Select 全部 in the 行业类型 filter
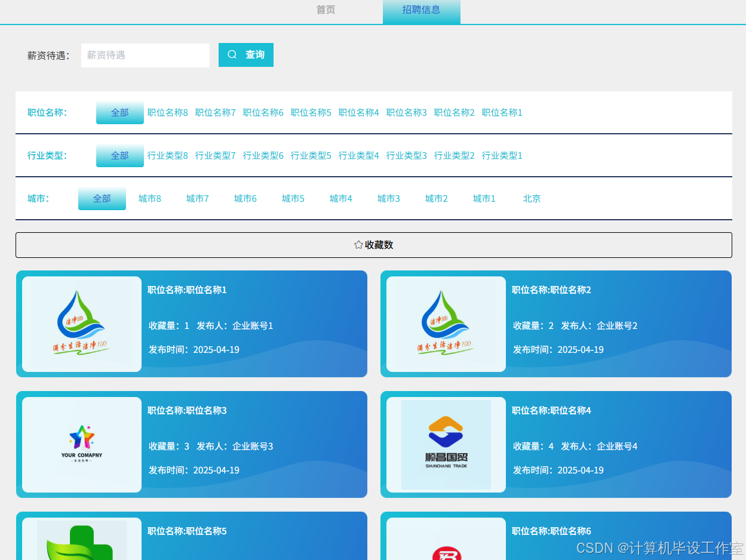 pyautogui.click(x=120, y=155)
